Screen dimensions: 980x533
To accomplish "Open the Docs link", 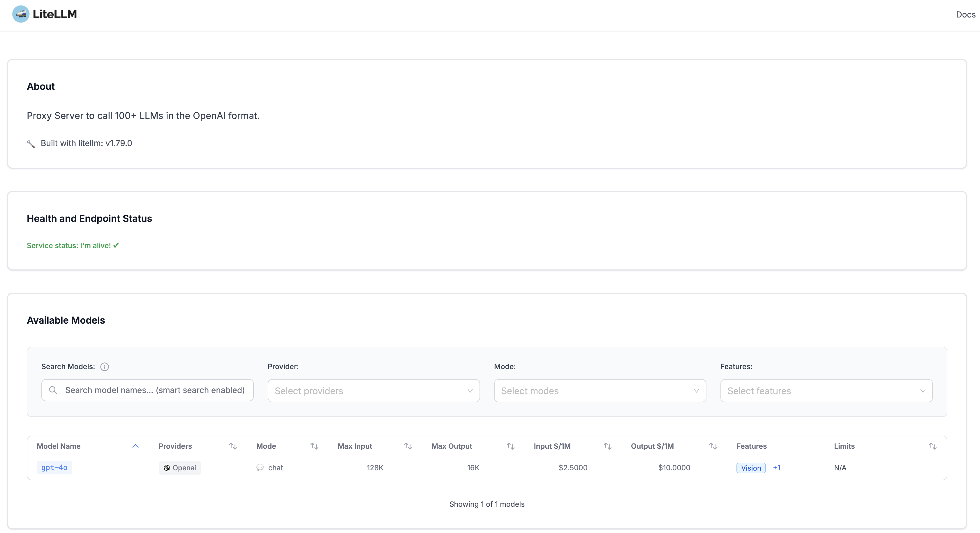I will [965, 15].
